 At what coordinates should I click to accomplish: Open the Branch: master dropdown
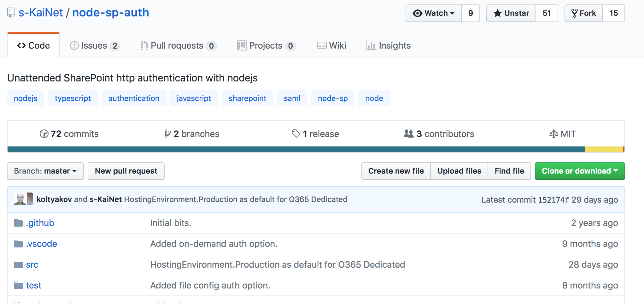(45, 171)
